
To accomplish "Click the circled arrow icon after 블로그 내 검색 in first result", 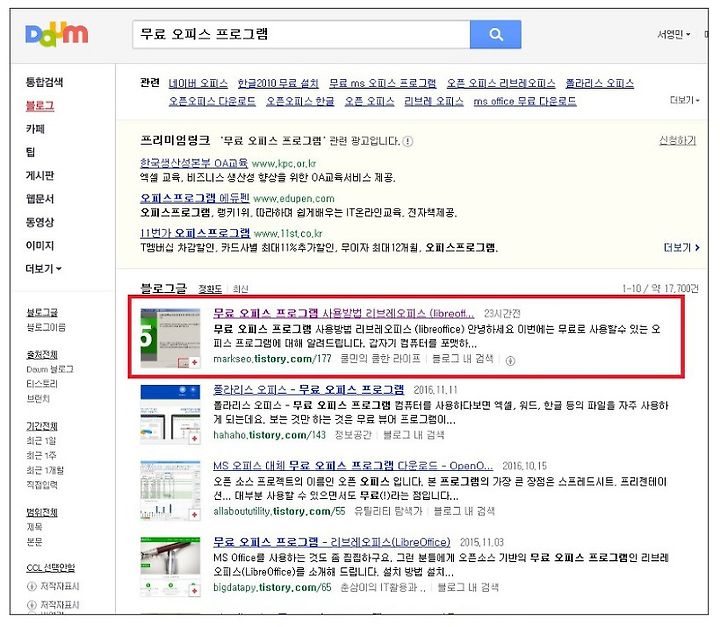I will tap(510, 361).
